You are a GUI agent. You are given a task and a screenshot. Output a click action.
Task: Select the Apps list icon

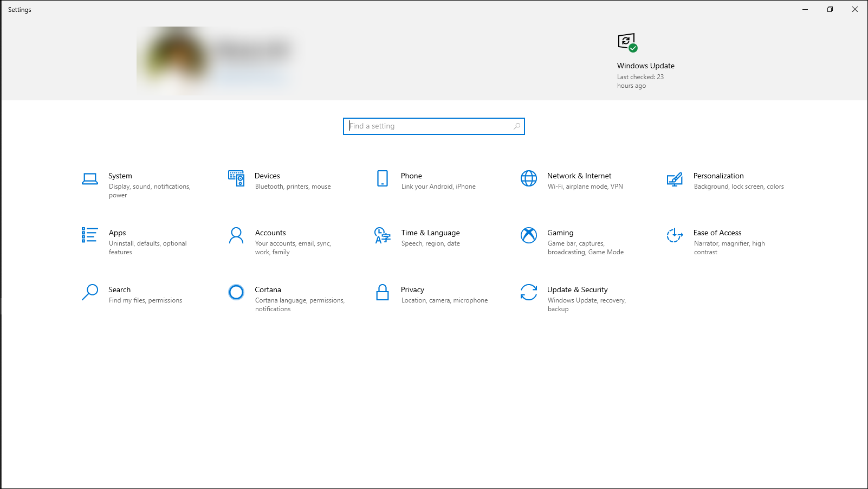(x=90, y=235)
